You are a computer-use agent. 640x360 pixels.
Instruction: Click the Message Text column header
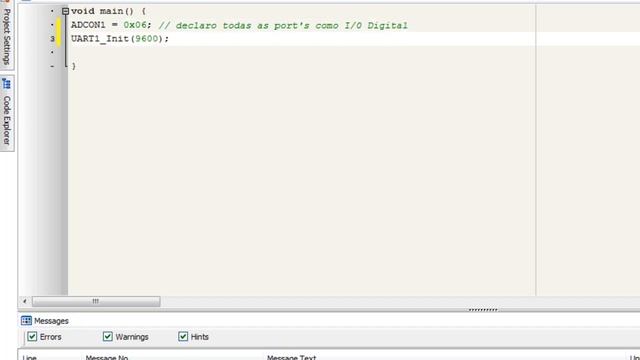pyautogui.click(x=291, y=358)
